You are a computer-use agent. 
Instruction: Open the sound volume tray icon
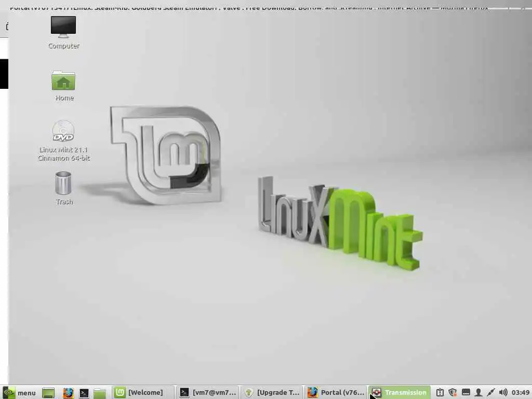pyautogui.click(x=503, y=393)
